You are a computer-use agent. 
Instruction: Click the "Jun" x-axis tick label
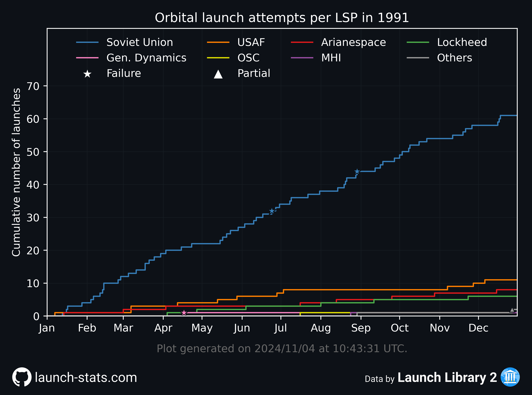242,328
